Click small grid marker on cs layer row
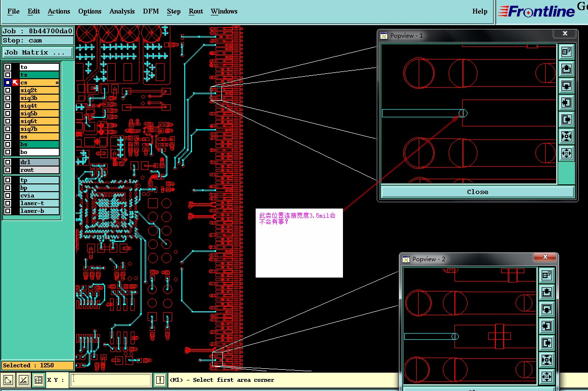The height and width of the screenshot is (391, 588). point(57,83)
